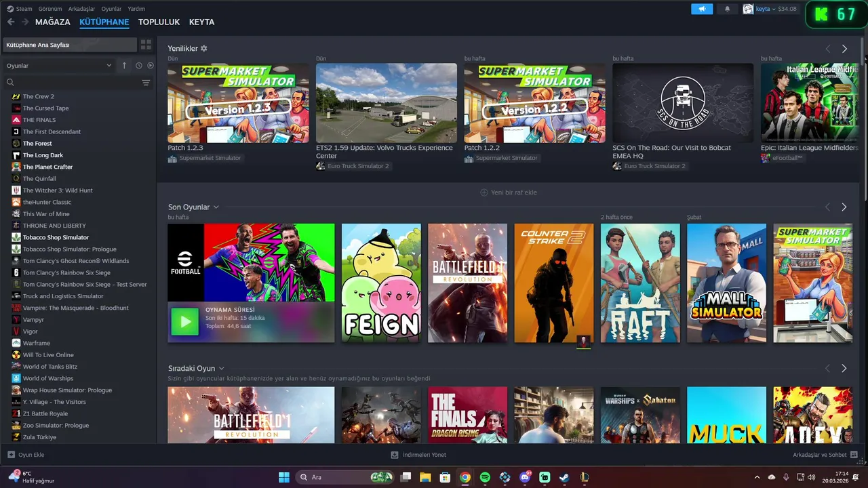Toggle the collections grid view icon

(146, 45)
